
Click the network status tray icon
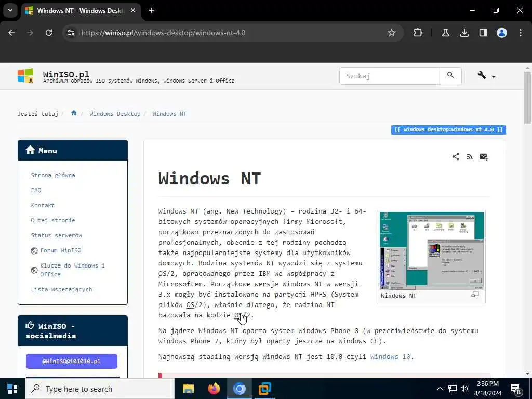pyautogui.click(x=453, y=389)
